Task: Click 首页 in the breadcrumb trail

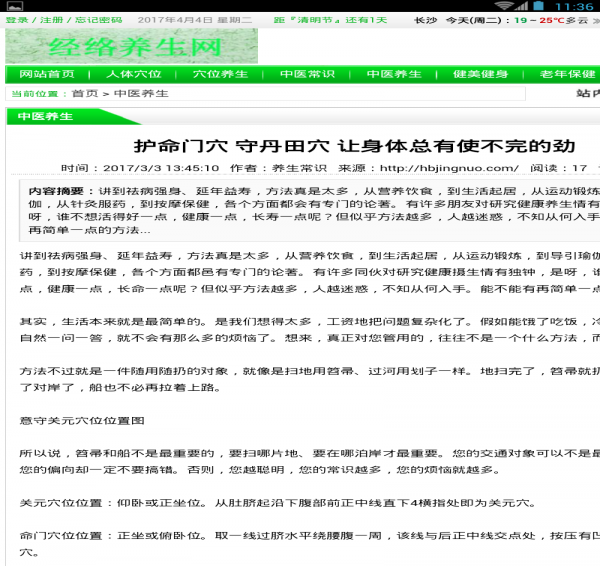Action: click(85, 93)
